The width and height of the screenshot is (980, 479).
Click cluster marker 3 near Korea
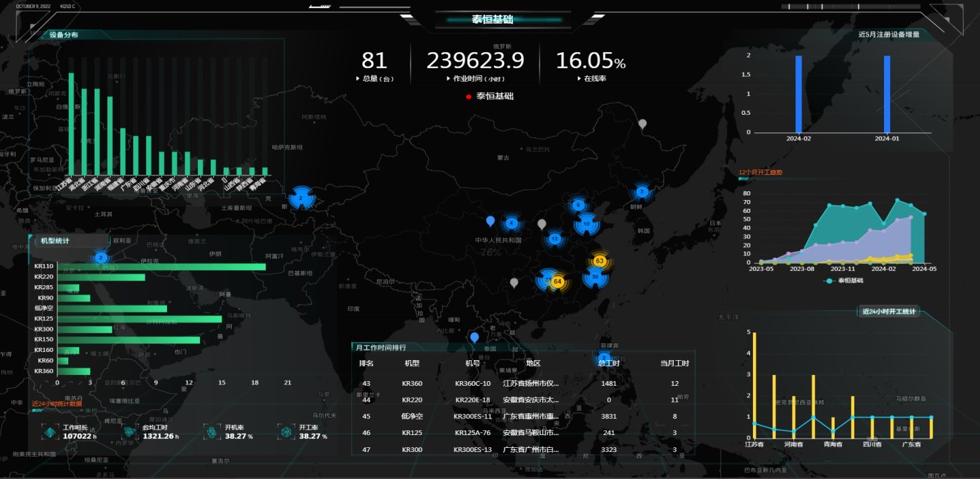pyautogui.click(x=642, y=192)
